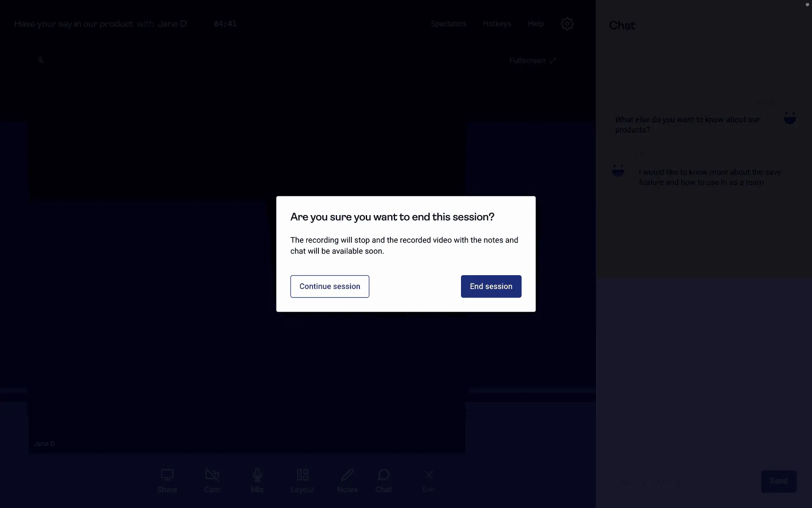Click the avatar beside the save feature message
The image size is (812, 508).
(x=618, y=171)
